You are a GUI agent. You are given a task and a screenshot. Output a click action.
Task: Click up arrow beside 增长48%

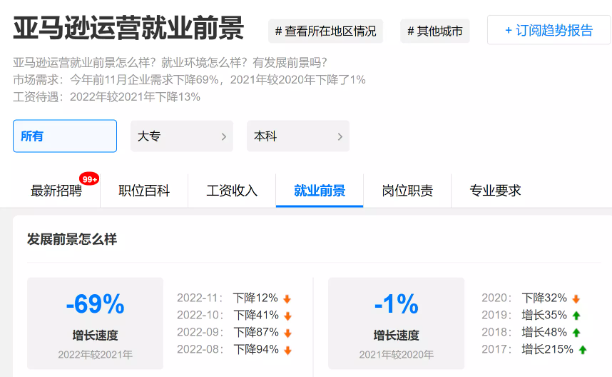point(576,333)
